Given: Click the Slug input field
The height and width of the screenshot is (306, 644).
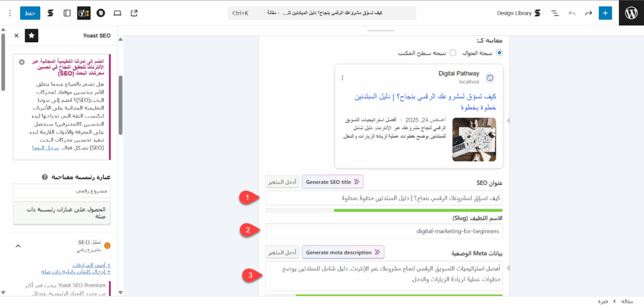Looking at the screenshot, I should [x=384, y=231].
